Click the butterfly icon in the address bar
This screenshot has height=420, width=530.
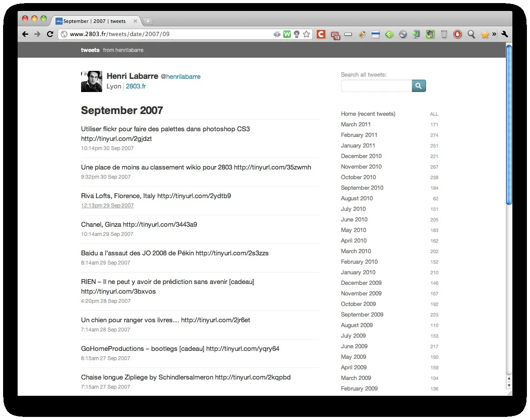[277, 34]
